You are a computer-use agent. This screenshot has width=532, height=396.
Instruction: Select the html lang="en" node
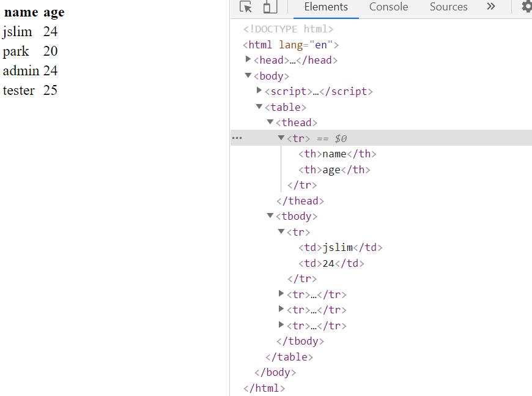pyautogui.click(x=291, y=45)
